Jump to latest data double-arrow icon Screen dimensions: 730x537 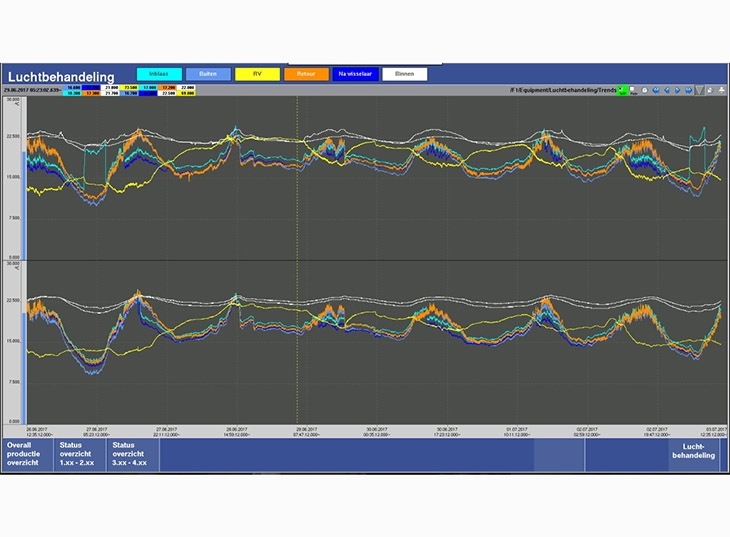tap(688, 90)
